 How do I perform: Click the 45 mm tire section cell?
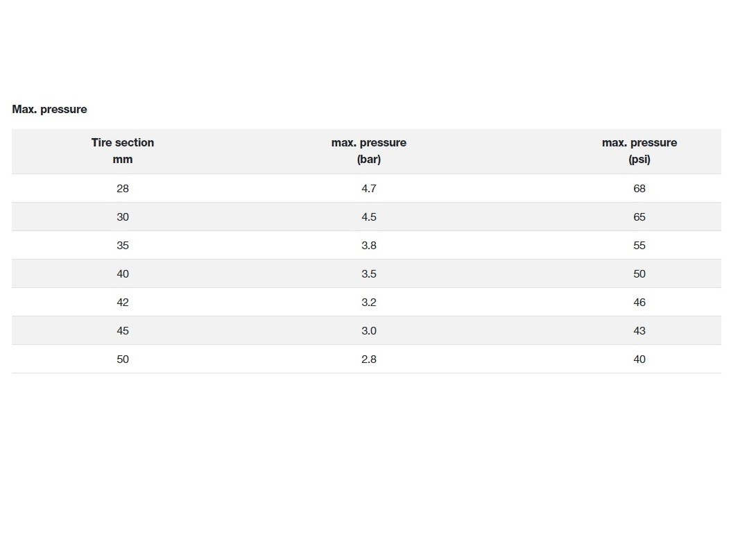pos(123,330)
